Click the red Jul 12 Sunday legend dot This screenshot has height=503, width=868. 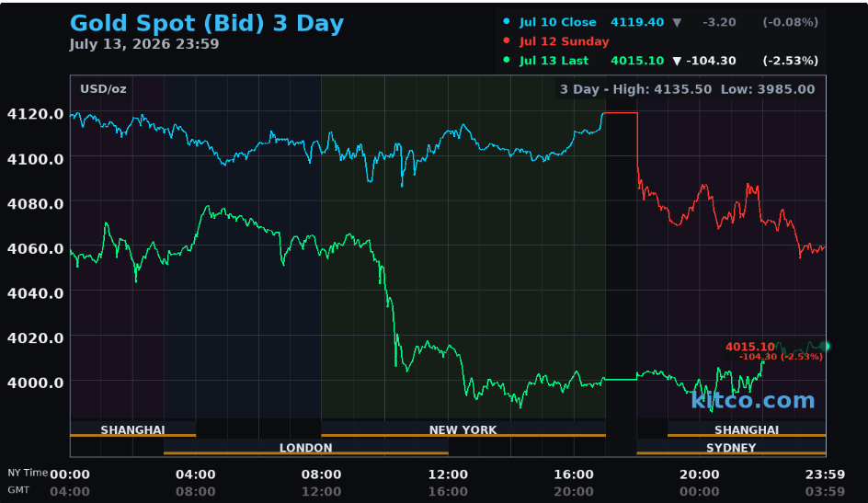(506, 40)
